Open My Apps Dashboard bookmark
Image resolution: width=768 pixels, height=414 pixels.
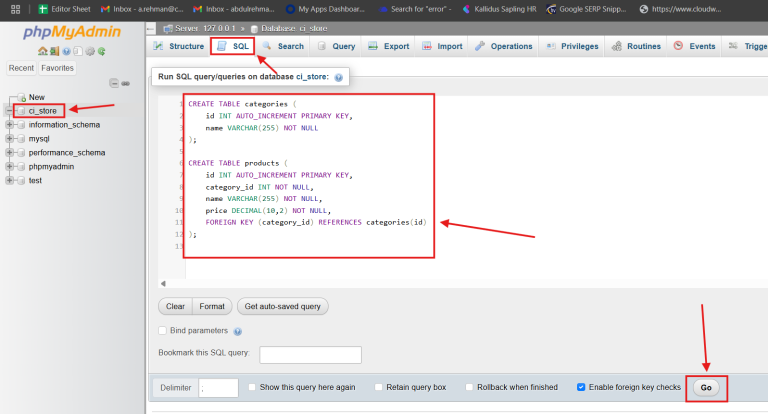(x=325, y=9)
